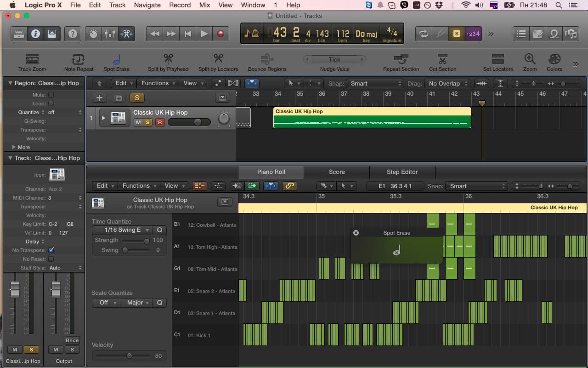Open the 1/16 Swing E quantize dropdown

(122, 230)
